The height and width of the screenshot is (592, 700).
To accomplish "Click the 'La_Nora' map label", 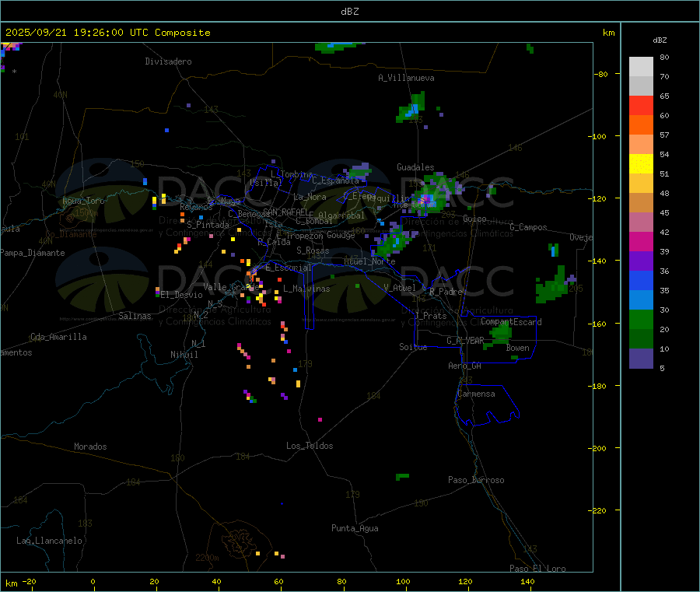I will click(310, 197).
